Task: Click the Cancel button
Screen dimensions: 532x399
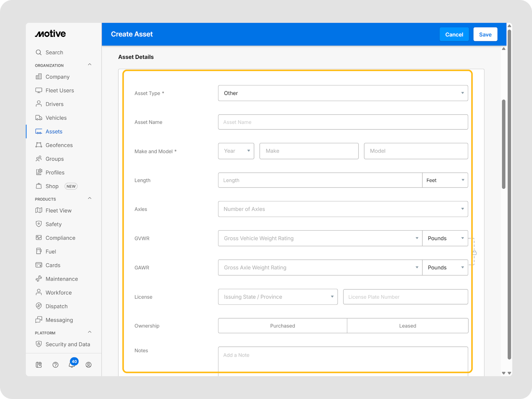Action: point(454,35)
